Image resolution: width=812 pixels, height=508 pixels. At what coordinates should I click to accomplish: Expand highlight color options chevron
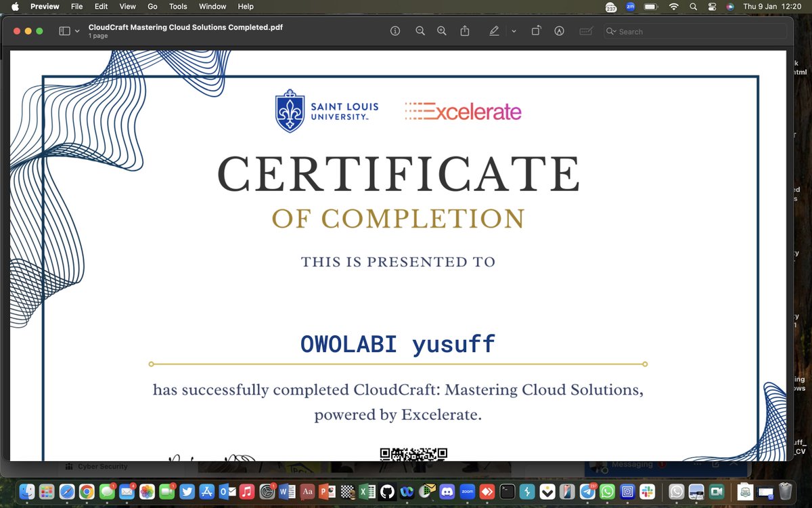click(x=514, y=31)
